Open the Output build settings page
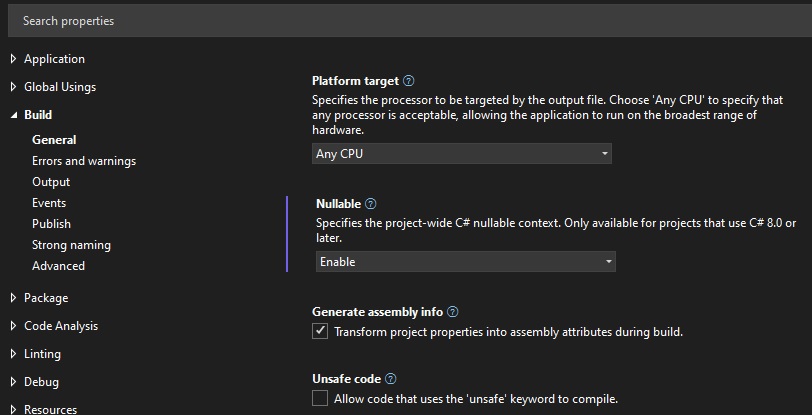The image size is (812, 415). pyautogui.click(x=51, y=182)
